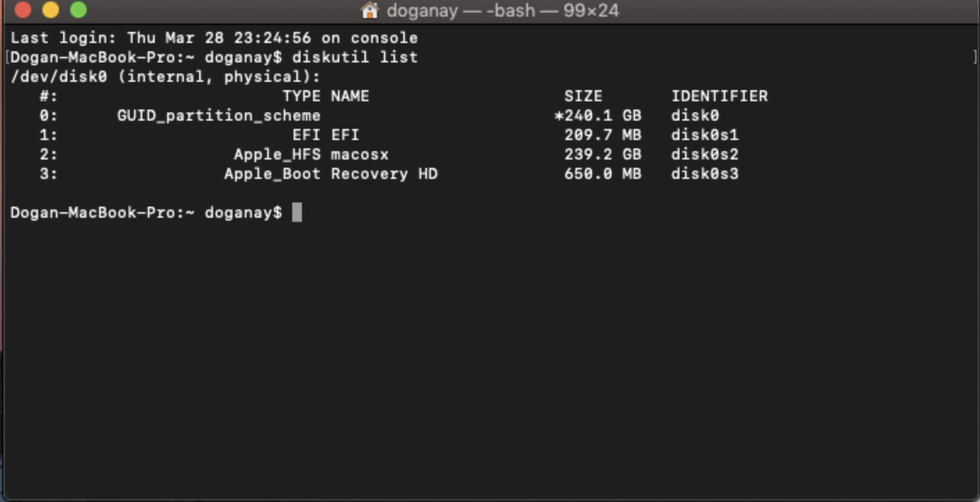Click the 'GUID_partition_scheme' entry
Viewport: 980px width, 502px height.
(219, 115)
